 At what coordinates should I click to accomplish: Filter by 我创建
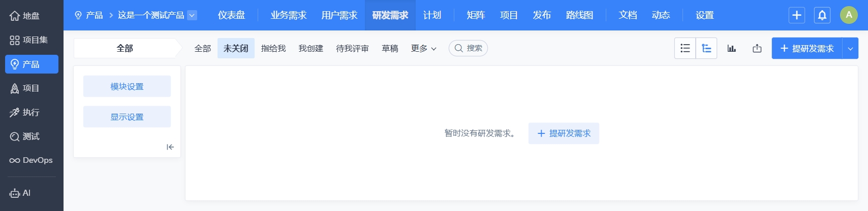(x=311, y=48)
